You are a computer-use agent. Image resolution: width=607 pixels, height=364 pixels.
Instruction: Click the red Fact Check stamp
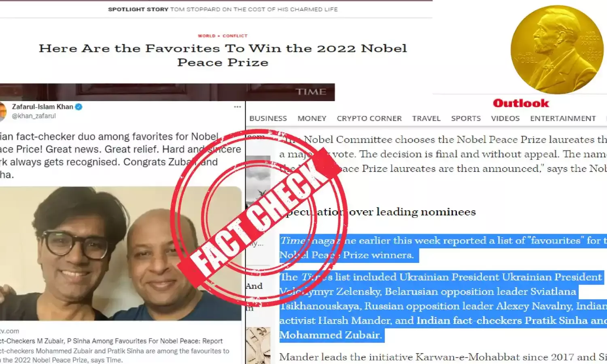(259, 217)
